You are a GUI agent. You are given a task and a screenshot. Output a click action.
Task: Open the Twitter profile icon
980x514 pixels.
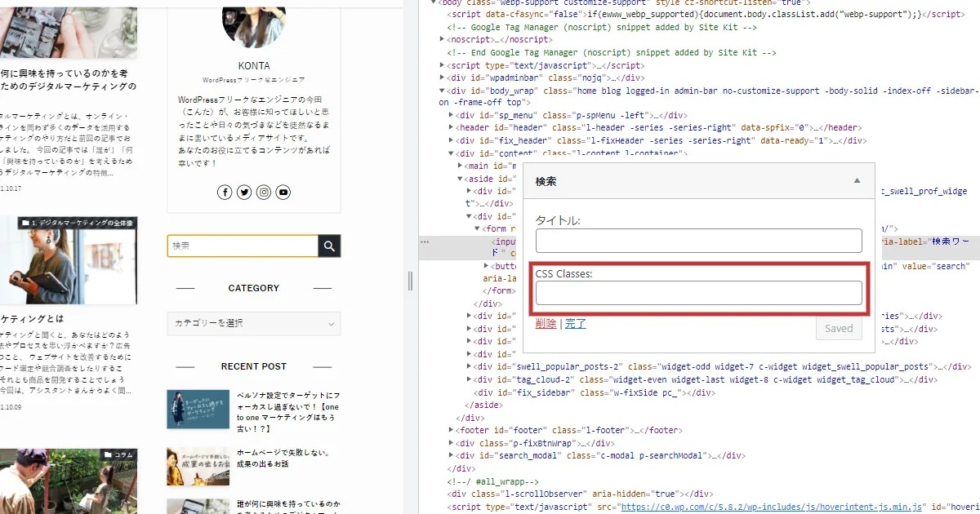coord(244,193)
